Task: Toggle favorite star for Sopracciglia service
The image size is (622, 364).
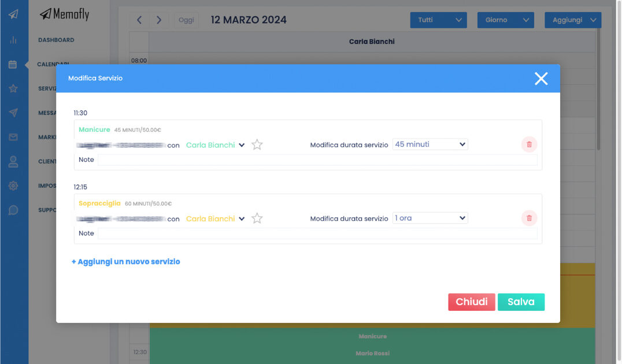Action: (x=257, y=218)
